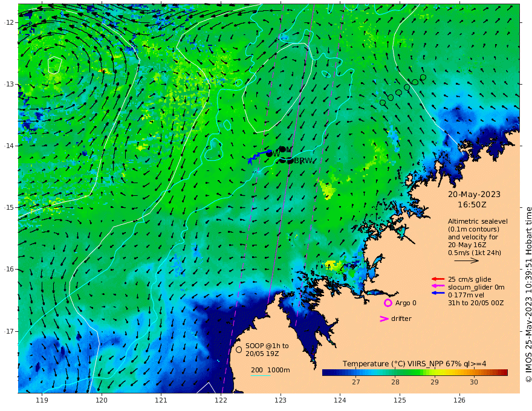Click the -13 latitude axis label

point(9,84)
